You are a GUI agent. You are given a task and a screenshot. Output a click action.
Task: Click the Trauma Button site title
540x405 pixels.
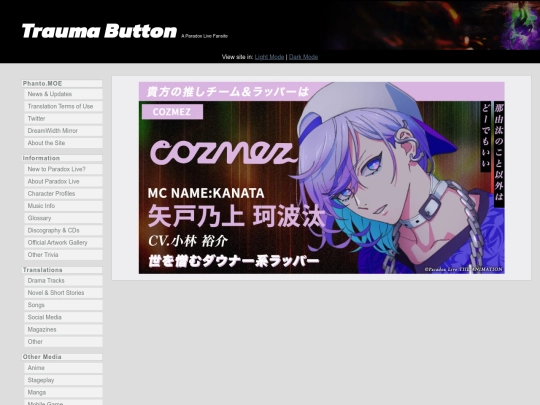99,31
